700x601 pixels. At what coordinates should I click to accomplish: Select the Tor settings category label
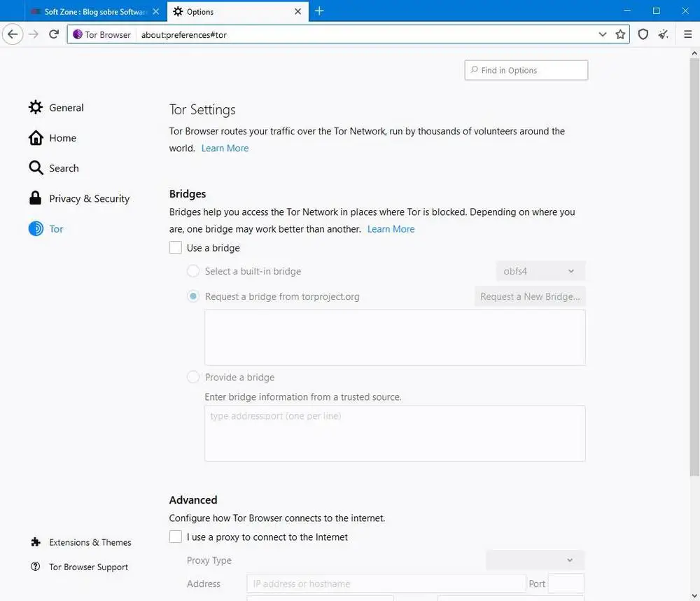coord(56,229)
